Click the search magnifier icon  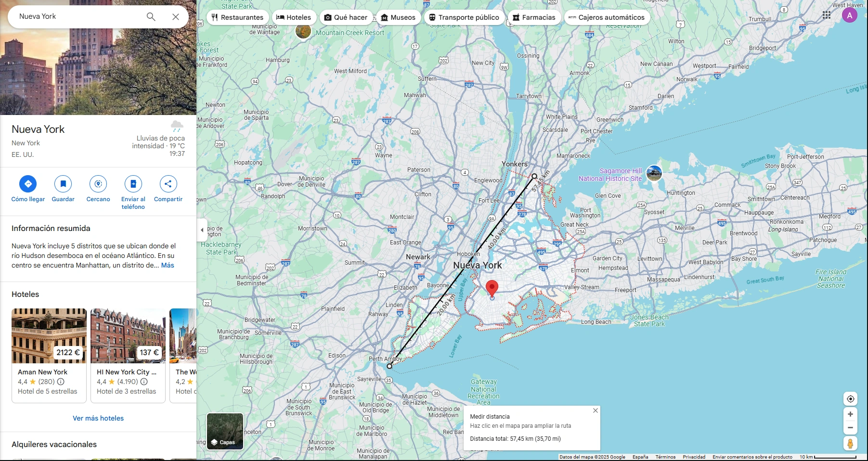pos(151,17)
